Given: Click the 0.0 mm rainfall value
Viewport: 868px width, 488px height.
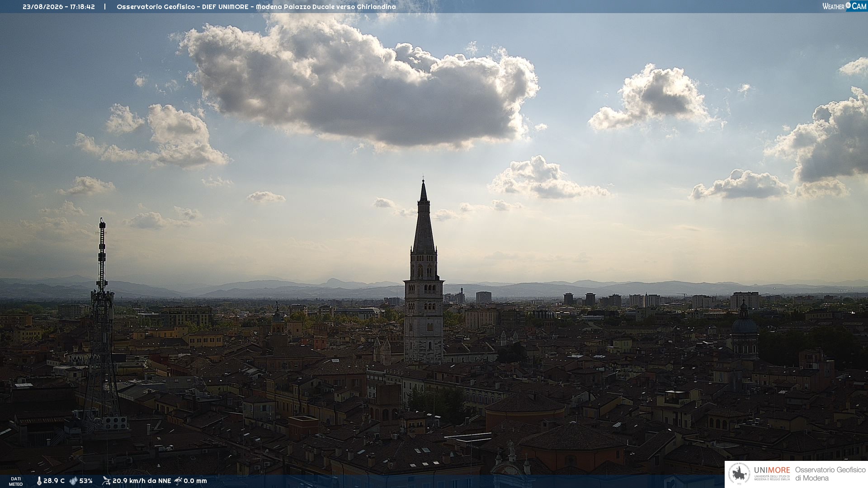Looking at the screenshot, I should click(x=195, y=481).
